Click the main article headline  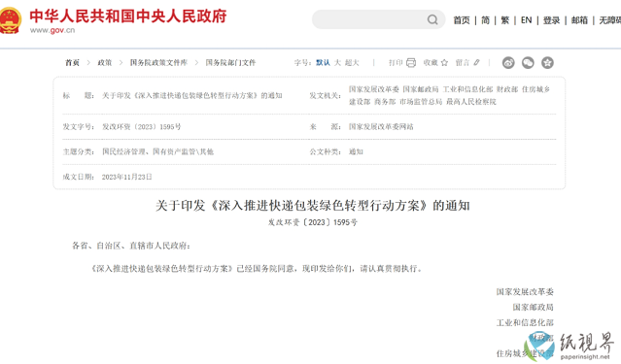tap(313, 206)
